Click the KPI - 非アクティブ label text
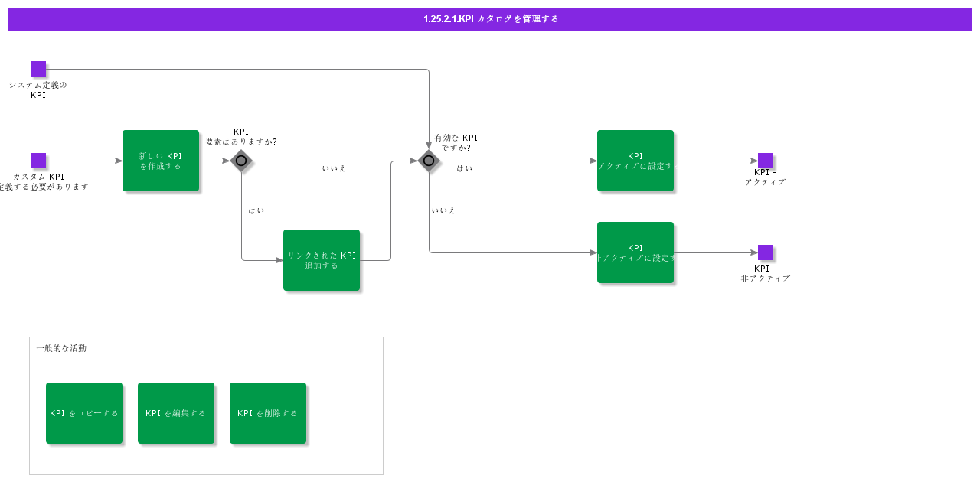Viewport: 980px width, 482px height. 766,273
